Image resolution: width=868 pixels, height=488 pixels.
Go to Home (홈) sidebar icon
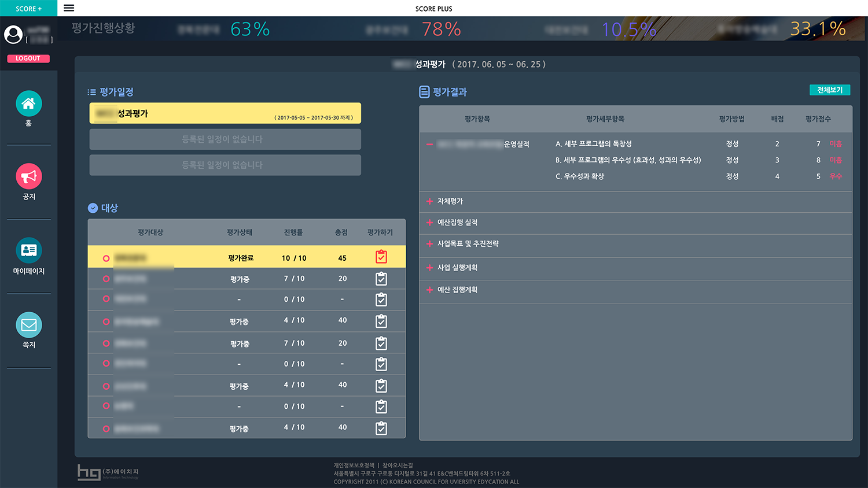(28, 104)
